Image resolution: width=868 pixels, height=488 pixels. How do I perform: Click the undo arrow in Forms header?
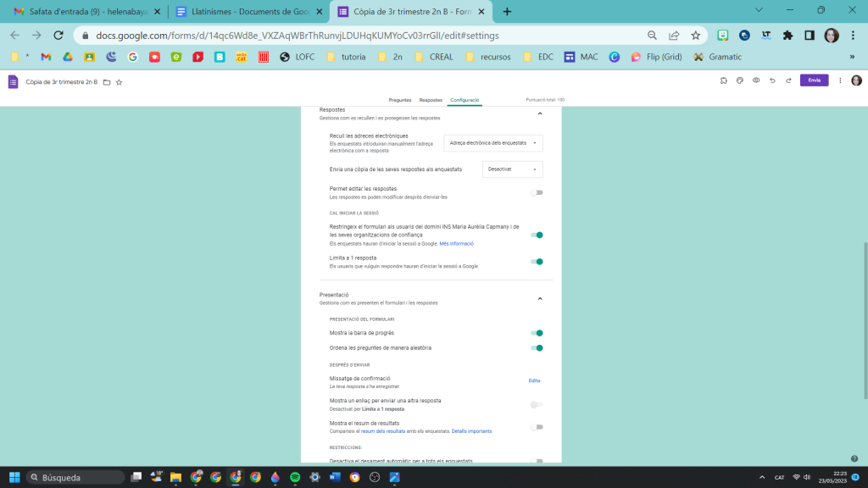pyautogui.click(x=772, y=80)
